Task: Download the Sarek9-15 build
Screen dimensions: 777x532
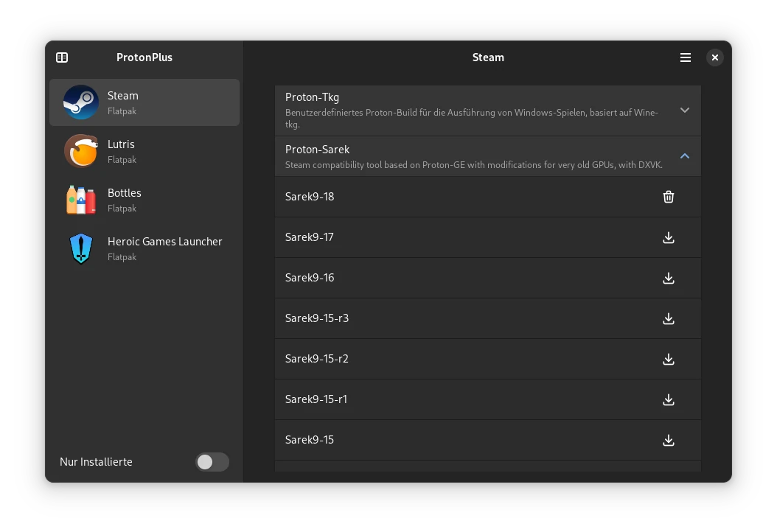Action: [x=668, y=441]
